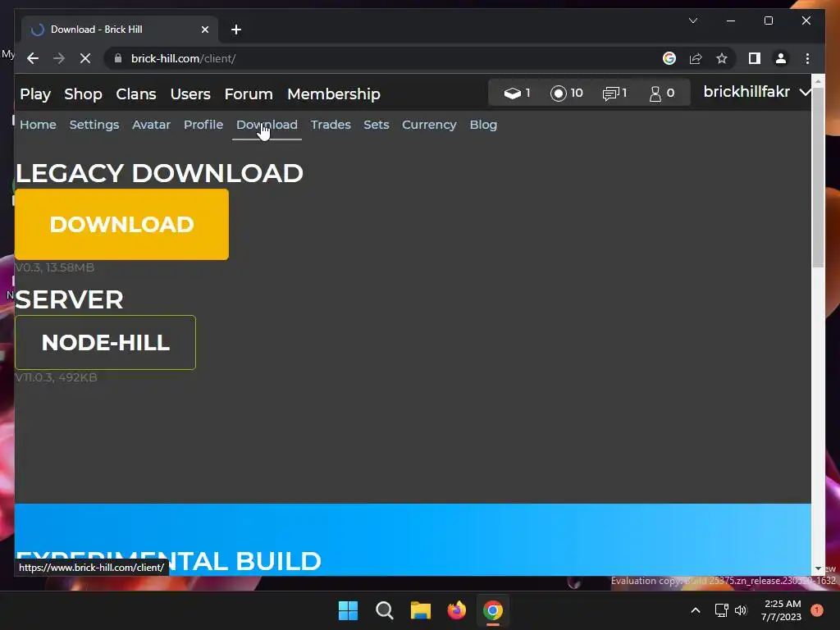Open messages icon showing 1
840x630 pixels.
614,94
